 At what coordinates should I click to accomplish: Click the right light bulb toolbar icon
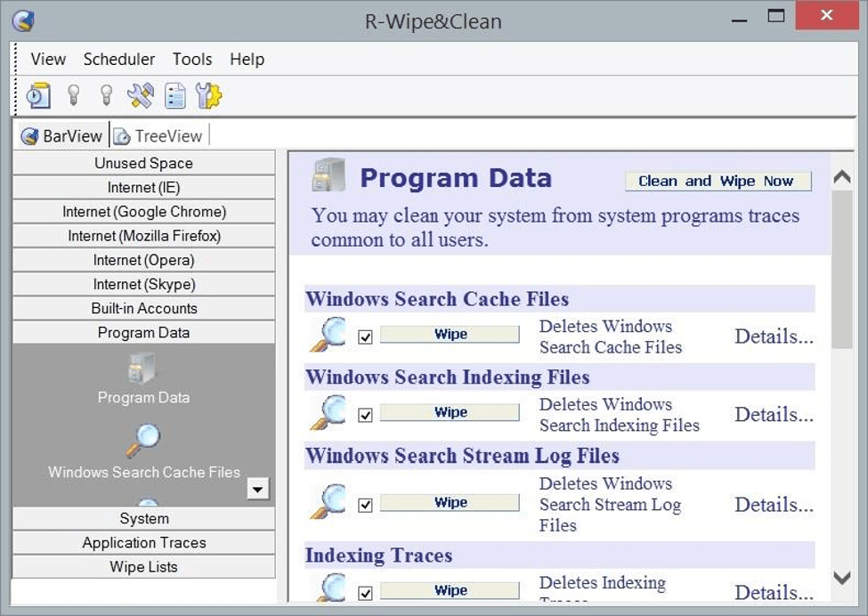(x=106, y=95)
